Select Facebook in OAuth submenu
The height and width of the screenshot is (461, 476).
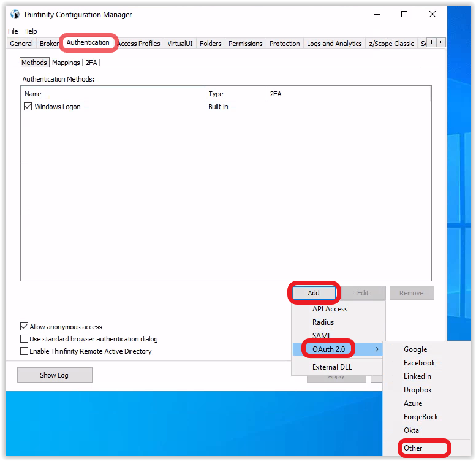coord(427,363)
